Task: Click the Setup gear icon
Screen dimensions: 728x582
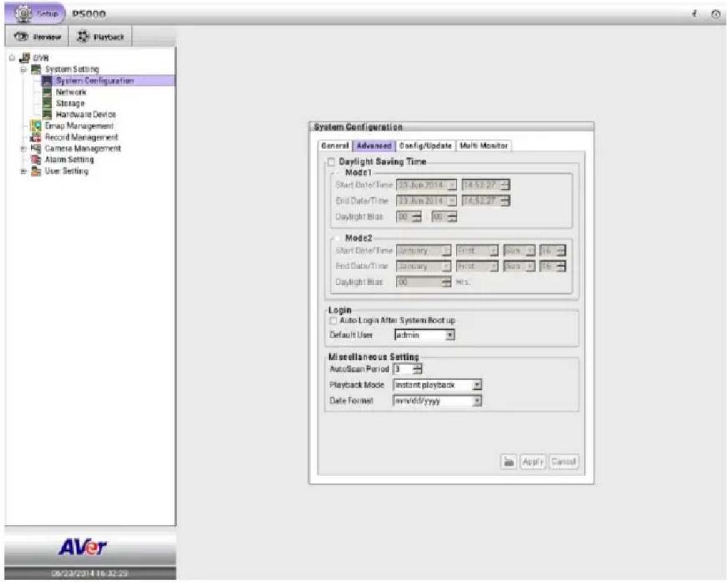Action: [x=24, y=13]
